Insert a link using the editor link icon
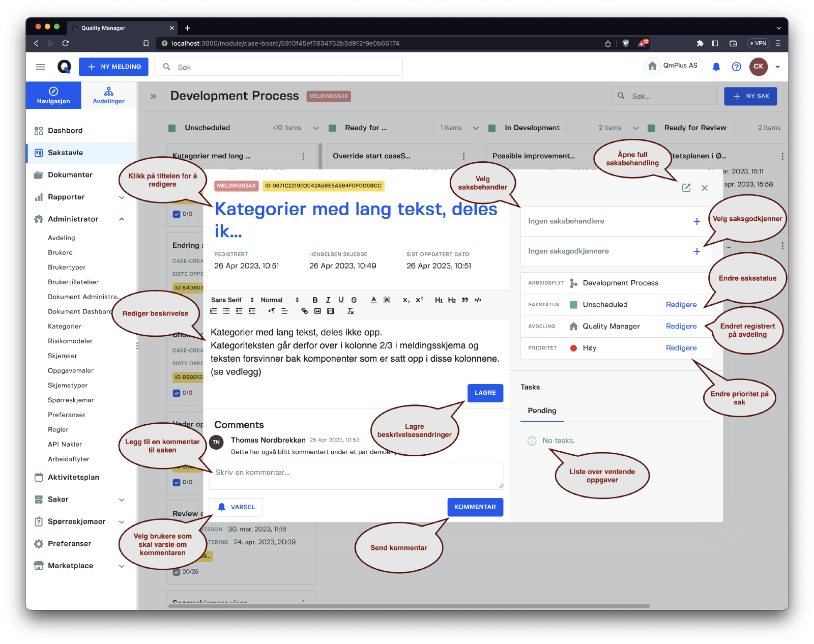 pyautogui.click(x=304, y=311)
